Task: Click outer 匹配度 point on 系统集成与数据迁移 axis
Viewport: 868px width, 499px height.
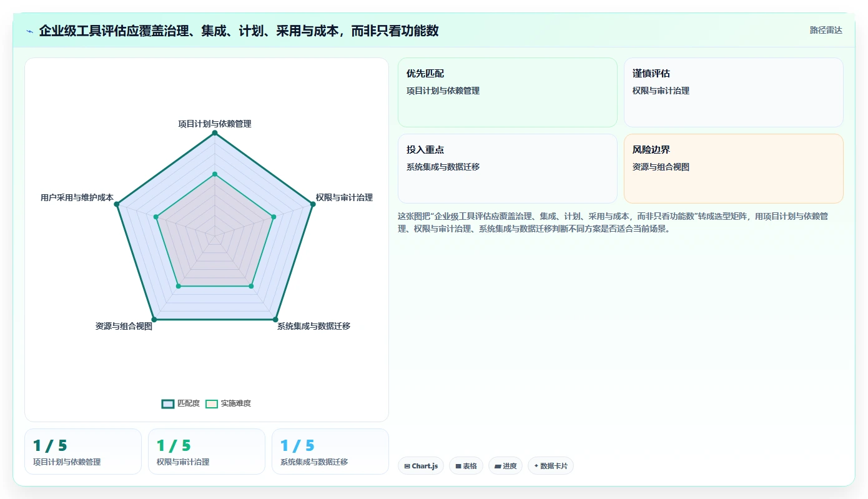Action: coord(275,319)
